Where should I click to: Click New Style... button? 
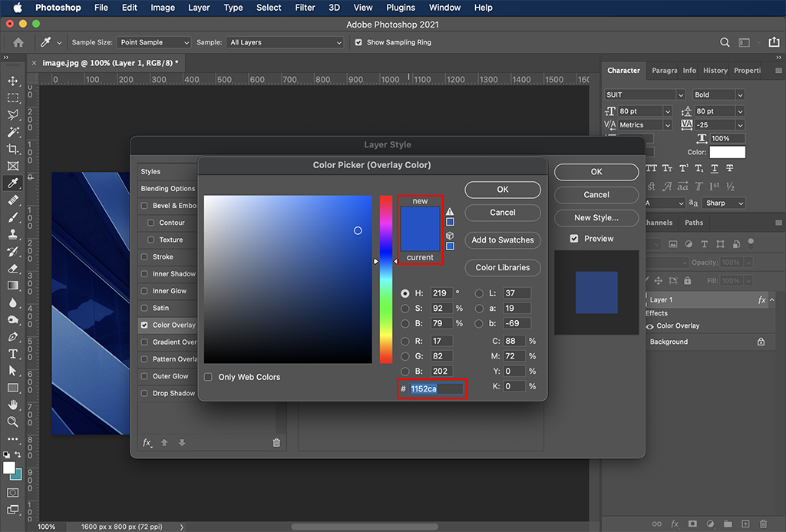(596, 217)
